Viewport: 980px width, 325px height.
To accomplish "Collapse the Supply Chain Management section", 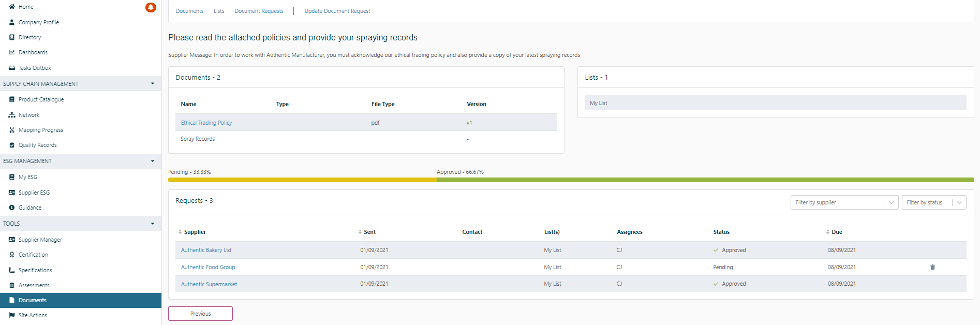I will point(152,84).
